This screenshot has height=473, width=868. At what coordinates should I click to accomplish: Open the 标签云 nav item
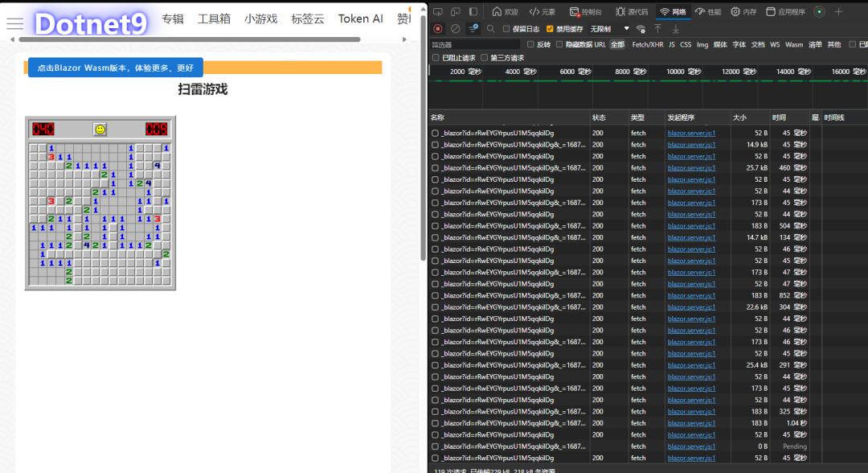[308, 19]
